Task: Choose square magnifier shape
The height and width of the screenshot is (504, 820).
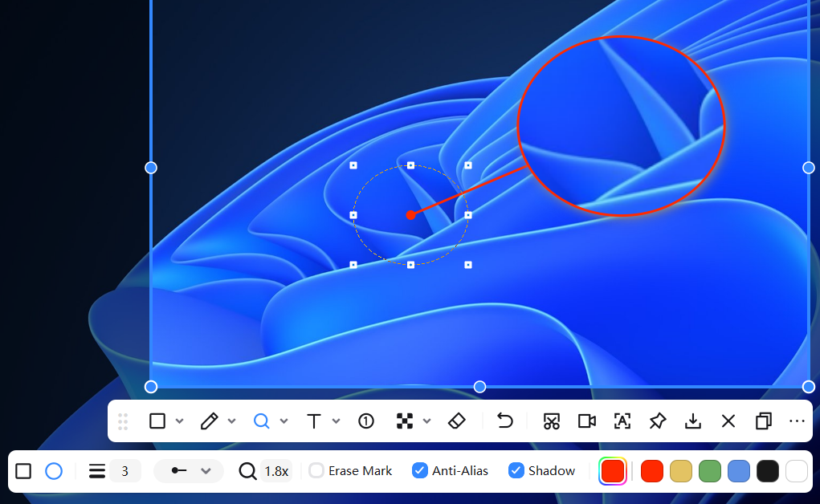Action: (23, 471)
